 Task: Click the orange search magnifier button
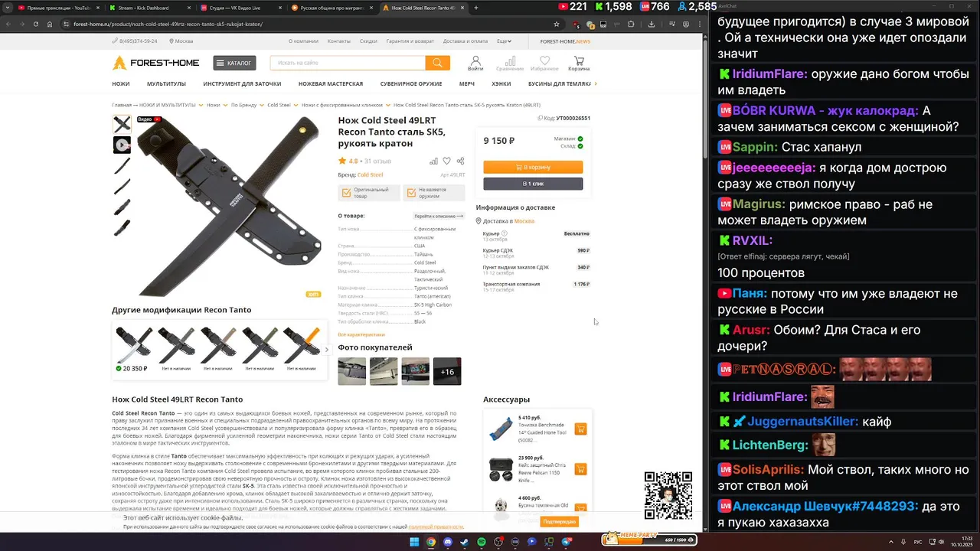pyautogui.click(x=437, y=63)
